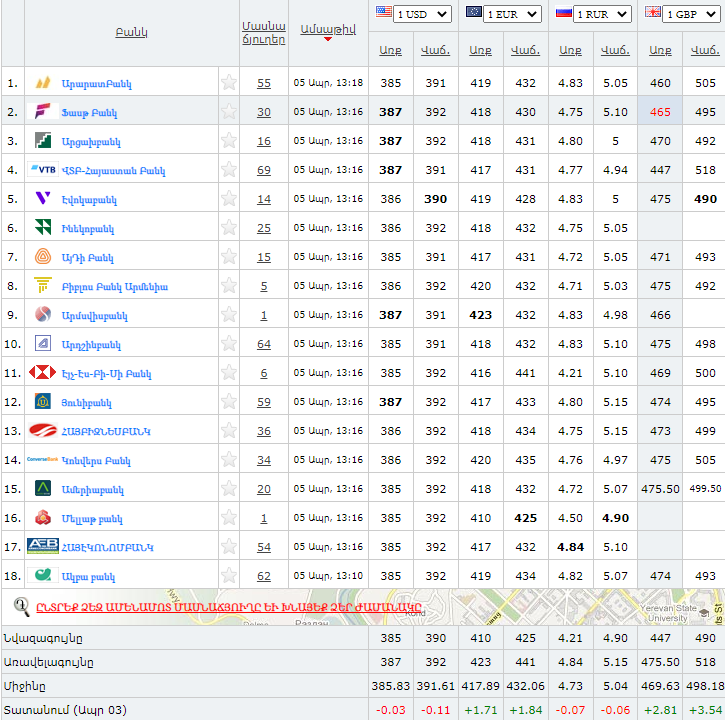Sort by USD Վաճ. column
The width and height of the screenshot is (725, 720).
pyautogui.click(x=435, y=50)
